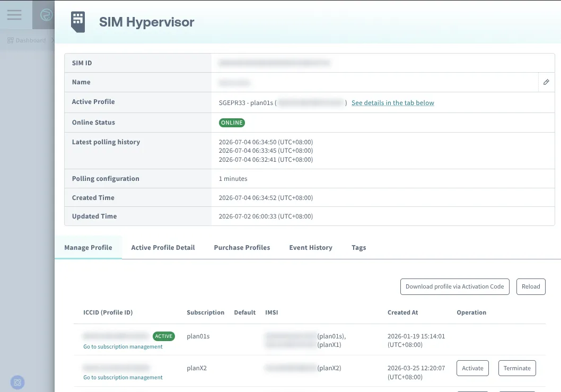
Task: Click the Active Profile row label
Action: [x=93, y=102]
